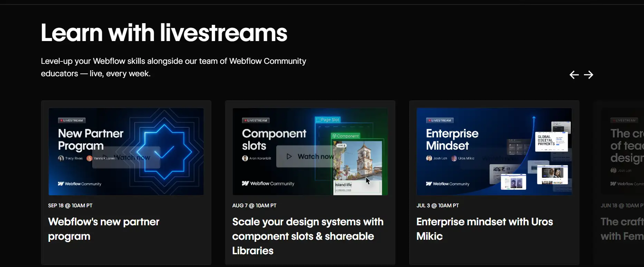Click Josh Loh avatar on Enterprise Mindset

[x=429, y=158]
